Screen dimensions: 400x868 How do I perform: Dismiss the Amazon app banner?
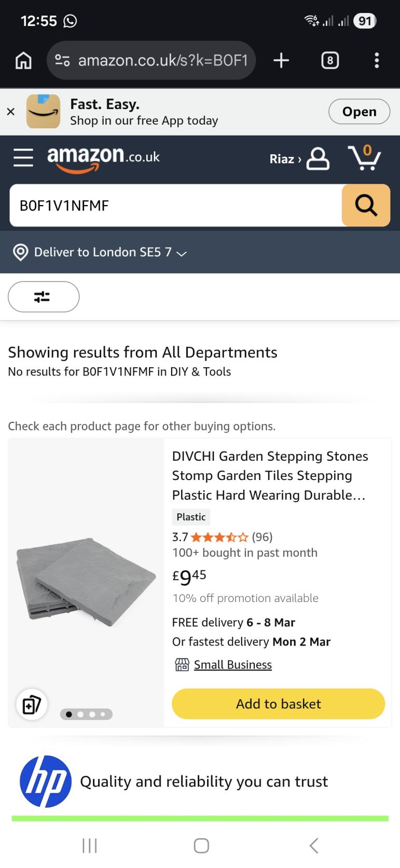tap(10, 112)
